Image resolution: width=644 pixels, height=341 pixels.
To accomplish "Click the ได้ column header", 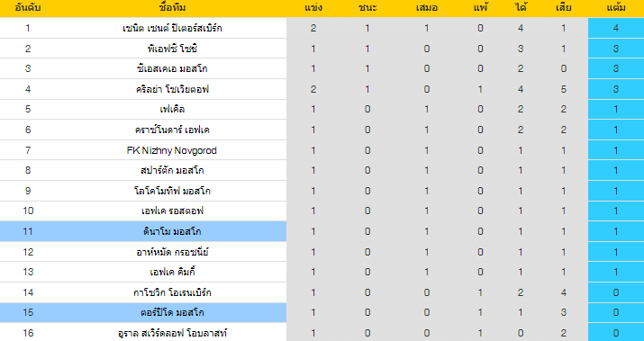I will click(521, 8).
